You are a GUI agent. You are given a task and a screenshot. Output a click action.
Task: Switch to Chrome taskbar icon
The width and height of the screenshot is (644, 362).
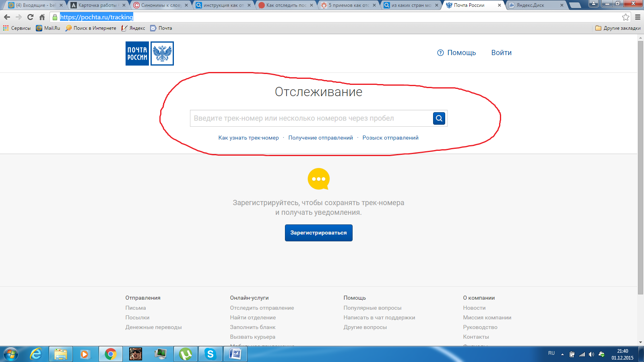(x=110, y=354)
